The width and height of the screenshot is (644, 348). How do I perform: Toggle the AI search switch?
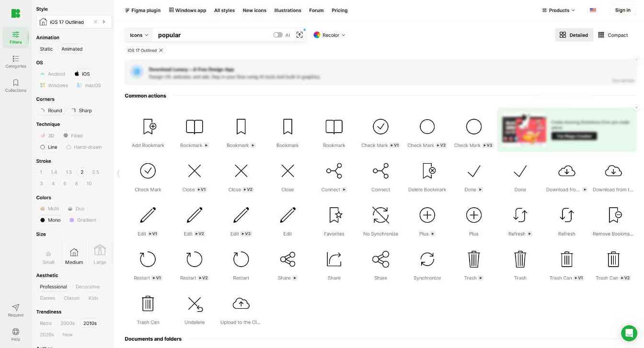click(x=278, y=35)
